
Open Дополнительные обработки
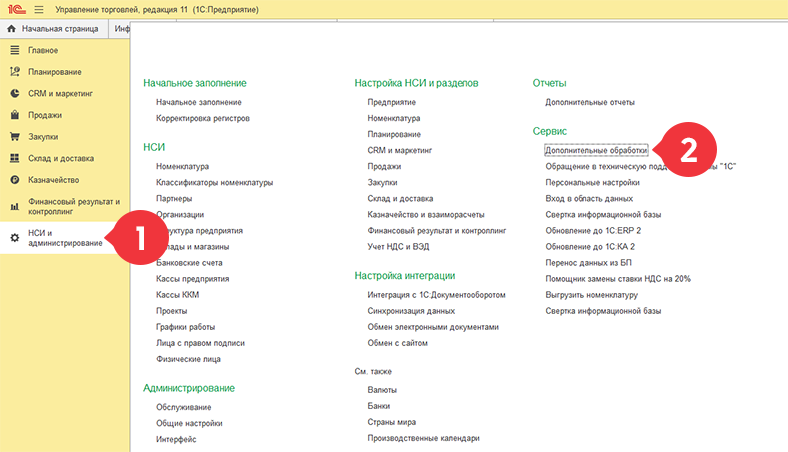[596, 150]
